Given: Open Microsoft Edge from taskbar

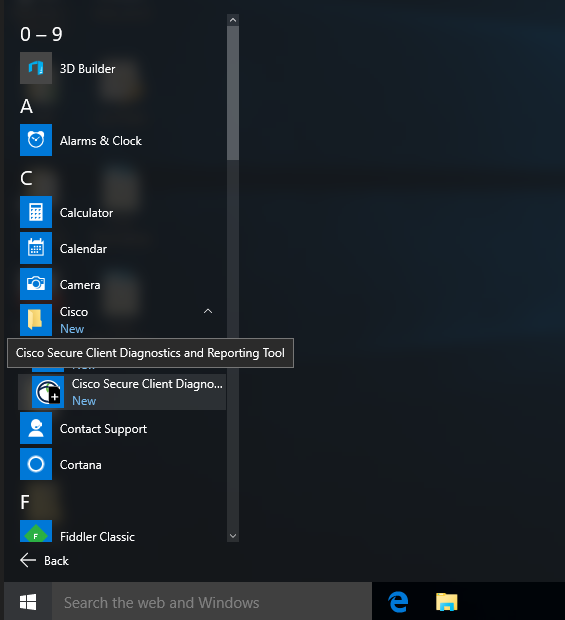Looking at the screenshot, I should pos(398,602).
